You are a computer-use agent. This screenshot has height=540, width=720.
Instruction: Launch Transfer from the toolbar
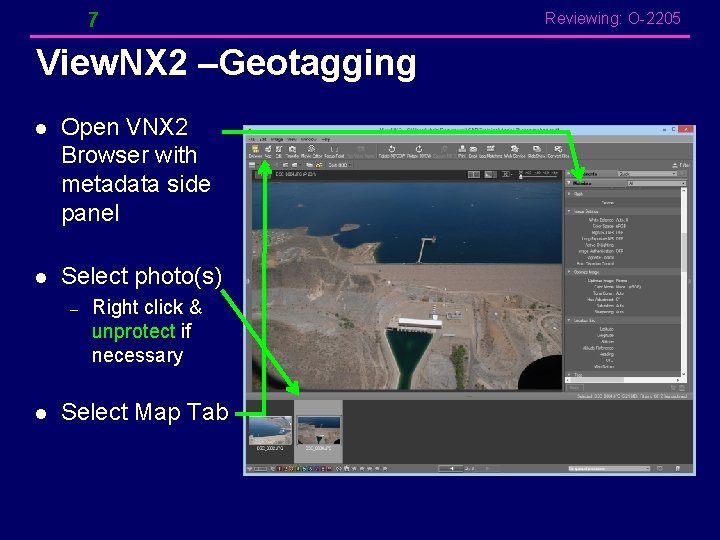click(x=292, y=152)
